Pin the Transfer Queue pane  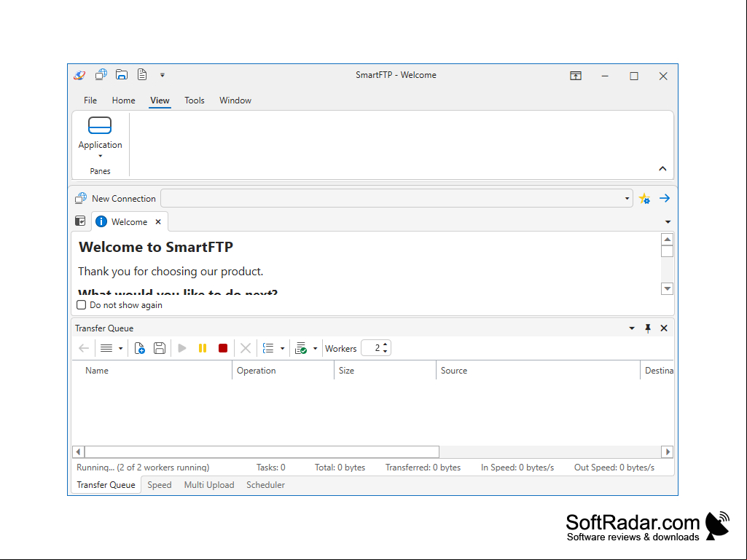648,328
